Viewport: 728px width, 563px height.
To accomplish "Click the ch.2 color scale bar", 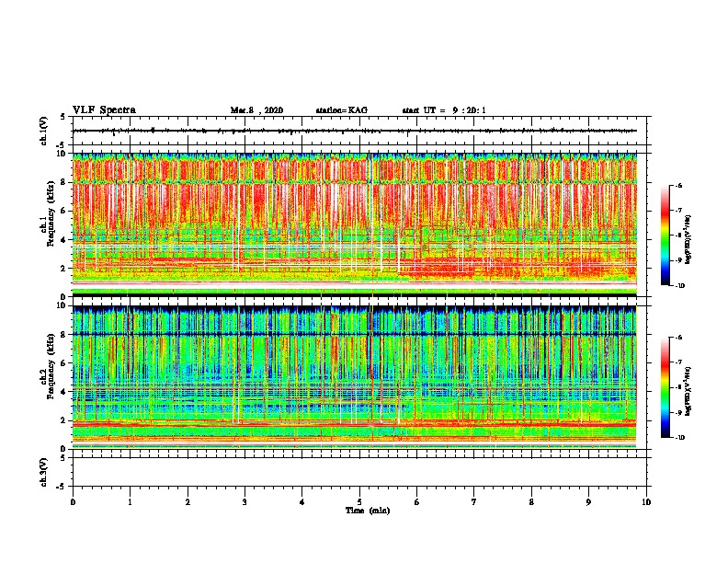I will point(665,387).
